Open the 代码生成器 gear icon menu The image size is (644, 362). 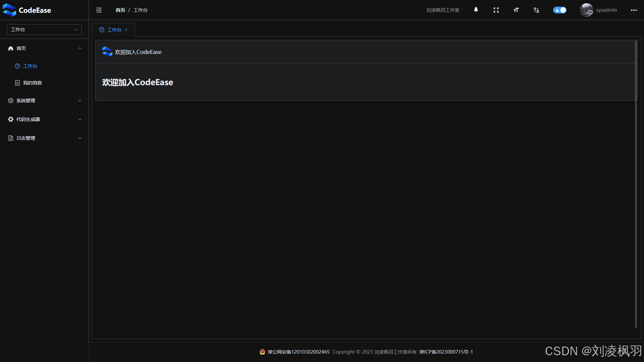click(10, 119)
